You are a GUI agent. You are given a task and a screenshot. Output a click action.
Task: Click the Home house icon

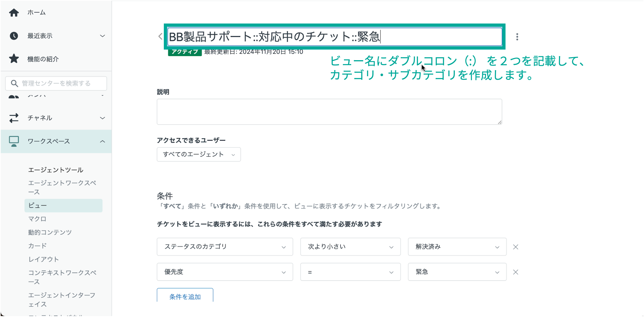coord(14,12)
